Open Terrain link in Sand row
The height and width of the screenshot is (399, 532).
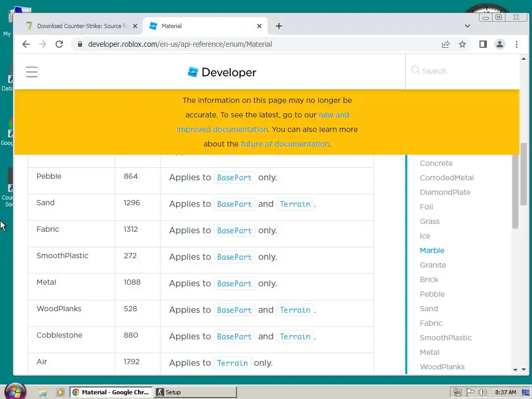point(295,204)
